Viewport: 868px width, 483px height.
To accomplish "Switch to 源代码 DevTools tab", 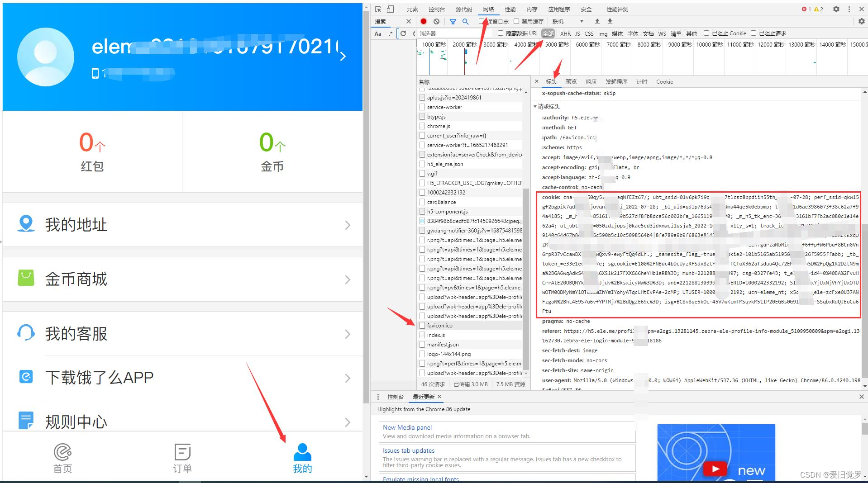I will coord(464,9).
